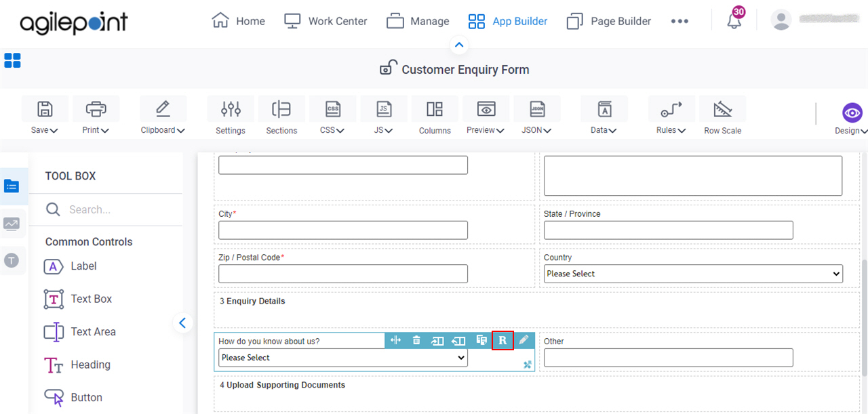Click the City text input field
Viewport: 868px width, 414px height.
coord(343,230)
